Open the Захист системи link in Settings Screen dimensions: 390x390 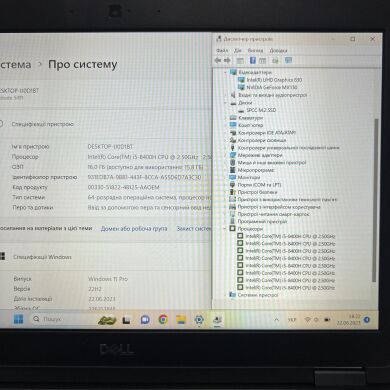pyautogui.click(x=194, y=229)
